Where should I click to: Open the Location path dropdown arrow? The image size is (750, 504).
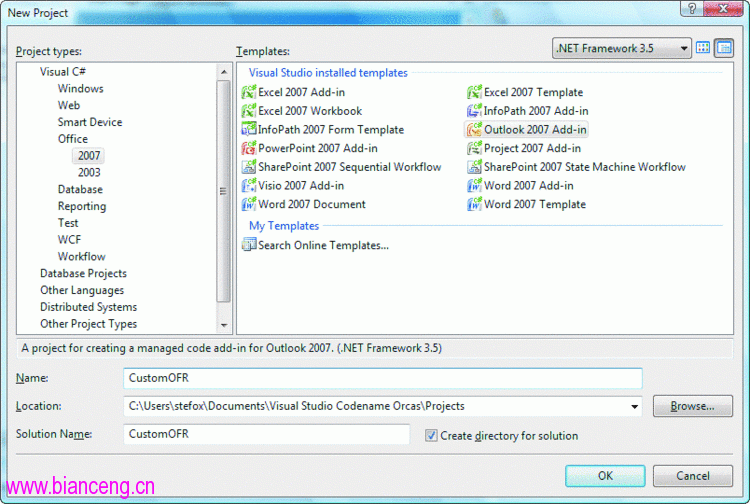(634, 406)
